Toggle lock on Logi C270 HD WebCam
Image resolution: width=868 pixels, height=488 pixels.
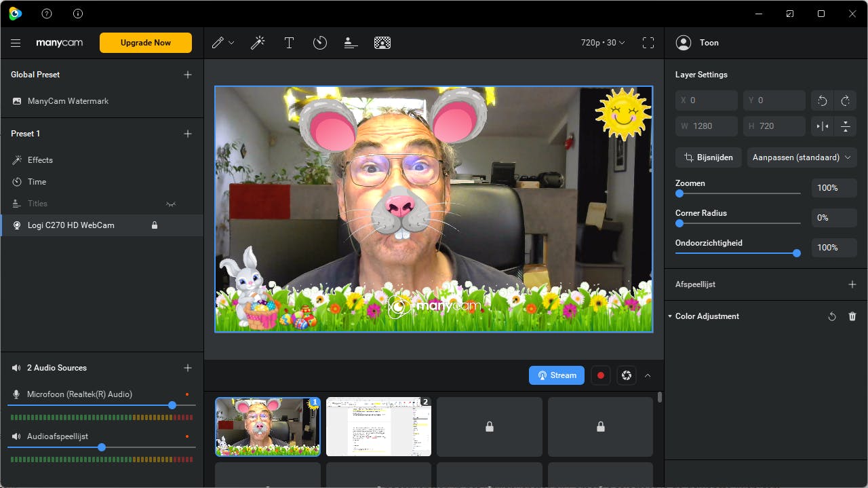[155, 225]
